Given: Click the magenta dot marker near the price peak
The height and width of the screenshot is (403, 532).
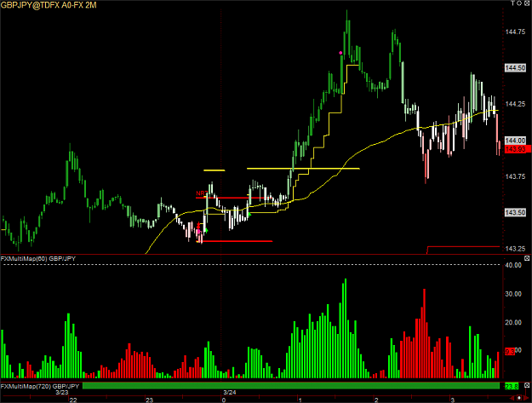Looking at the screenshot, I should tap(340, 53).
